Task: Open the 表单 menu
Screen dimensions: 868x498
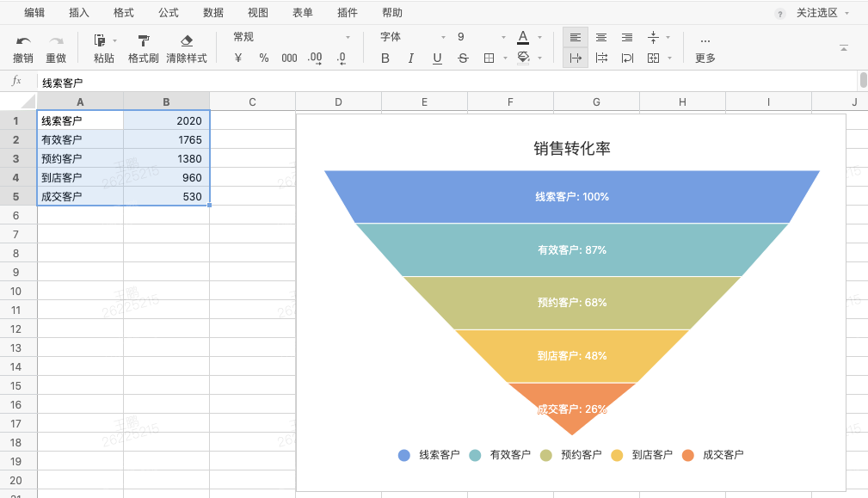Action: (302, 13)
